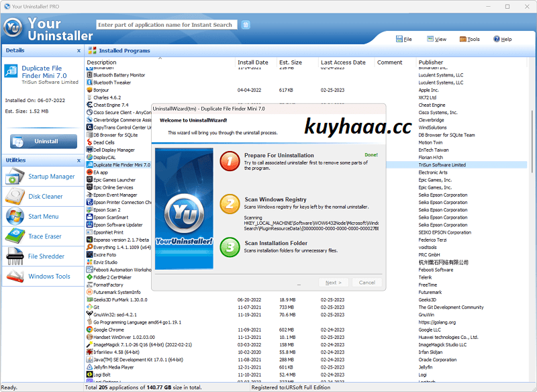The image size is (537, 392).
Task: Click the Java SE Development Kit icon
Action: tap(89, 360)
